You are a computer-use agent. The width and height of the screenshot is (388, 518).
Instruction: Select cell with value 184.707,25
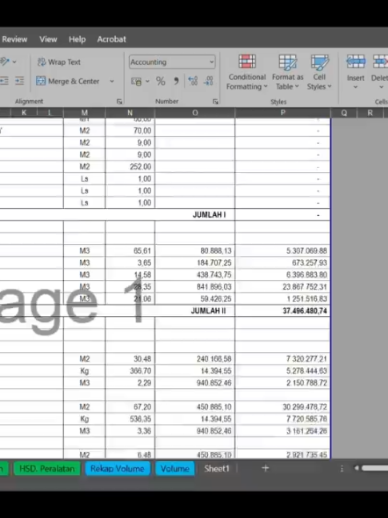pyautogui.click(x=195, y=263)
